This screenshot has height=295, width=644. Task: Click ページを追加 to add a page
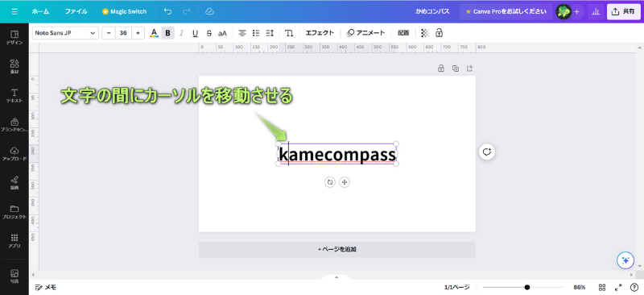click(337, 249)
